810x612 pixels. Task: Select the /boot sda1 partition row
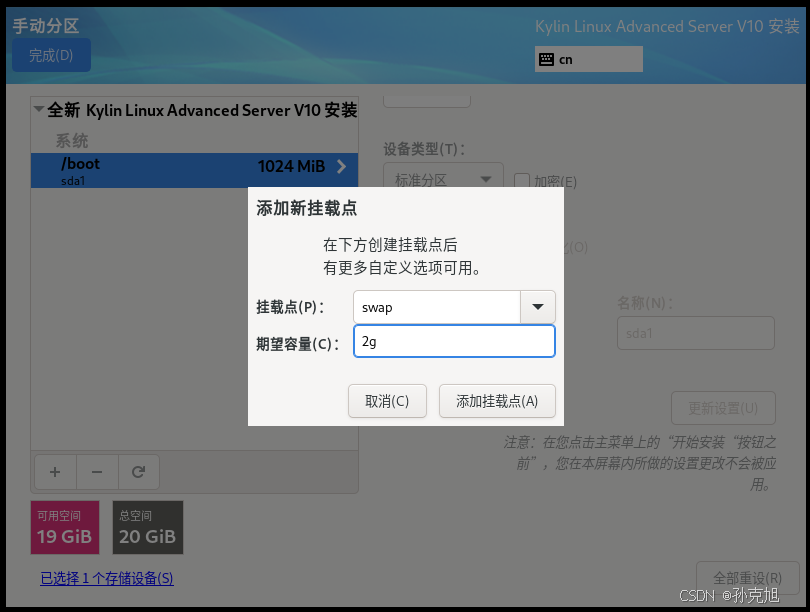pyautogui.click(x=194, y=170)
